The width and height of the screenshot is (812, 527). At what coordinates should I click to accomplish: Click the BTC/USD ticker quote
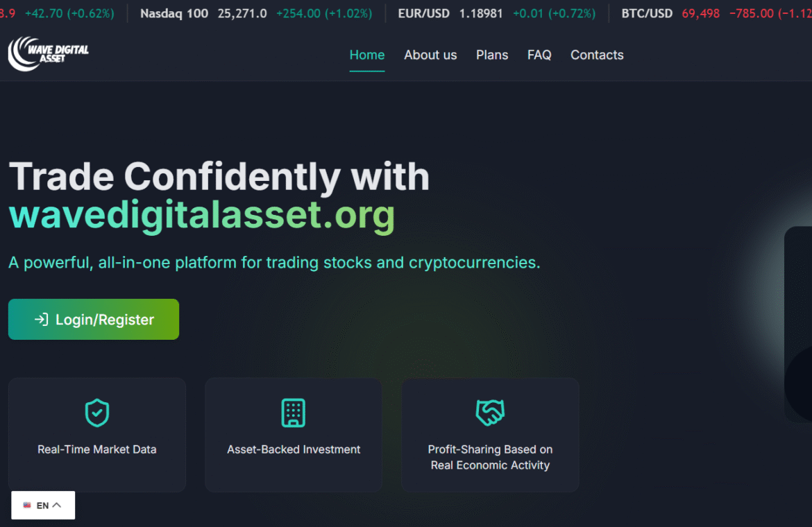pos(716,13)
